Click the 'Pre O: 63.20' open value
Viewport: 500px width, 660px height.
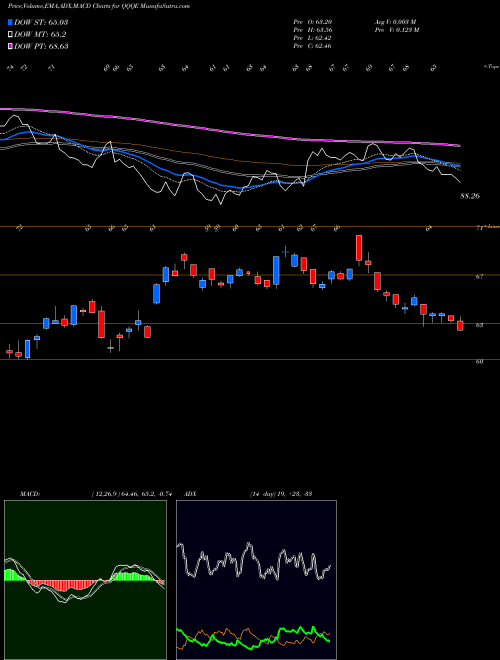(x=312, y=22)
